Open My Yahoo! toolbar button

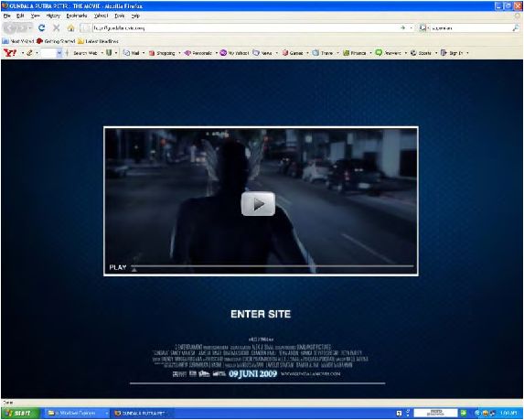234,53
